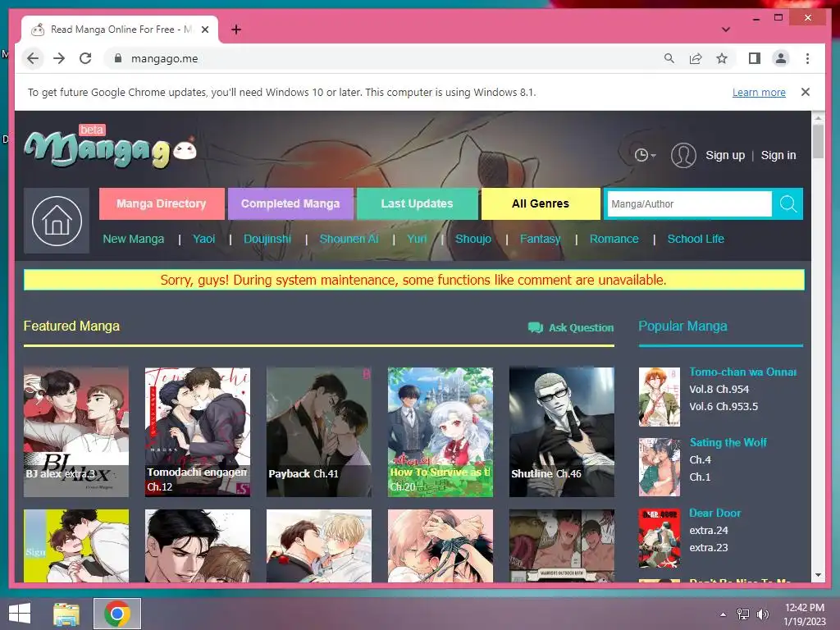Select the Shounen Ai genre link
The width and height of the screenshot is (840, 630).
point(349,239)
